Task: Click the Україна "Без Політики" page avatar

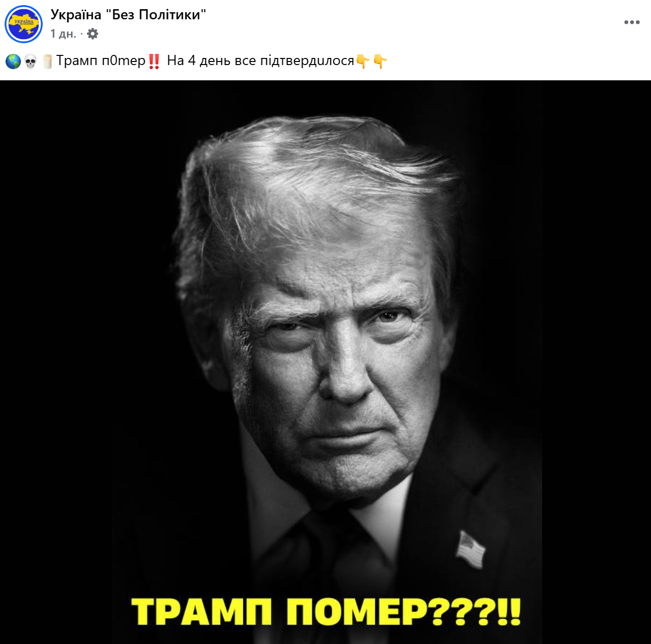Action: pyautogui.click(x=23, y=24)
